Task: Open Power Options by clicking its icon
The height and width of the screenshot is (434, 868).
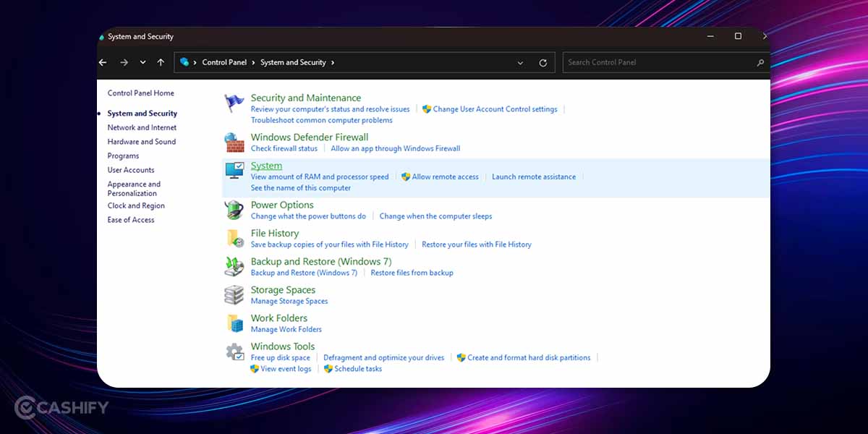Action: [x=234, y=210]
